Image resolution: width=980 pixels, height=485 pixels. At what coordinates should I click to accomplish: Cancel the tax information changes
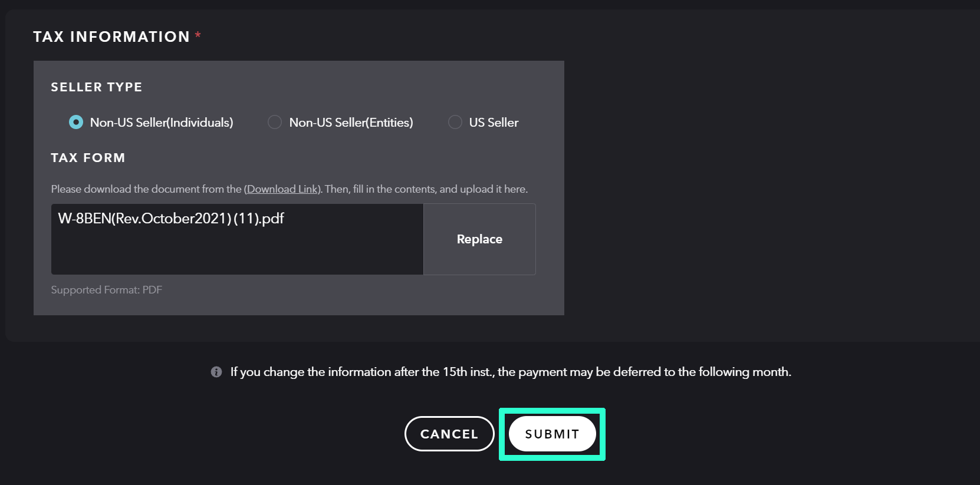pyautogui.click(x=449, y=434)
